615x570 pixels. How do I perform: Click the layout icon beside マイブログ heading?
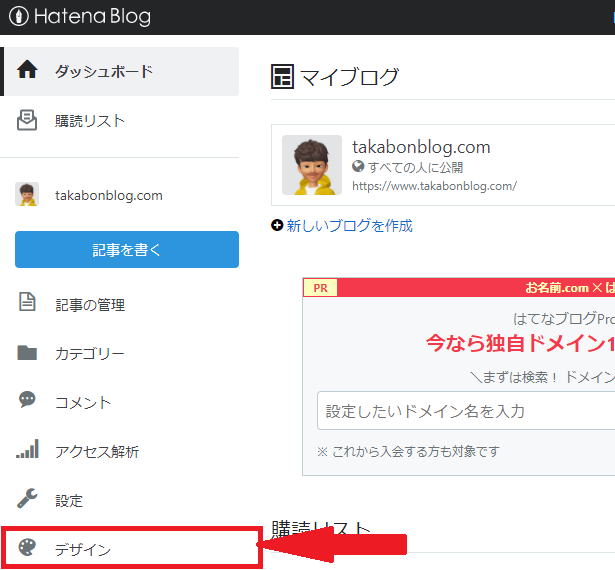coord(282,76)
